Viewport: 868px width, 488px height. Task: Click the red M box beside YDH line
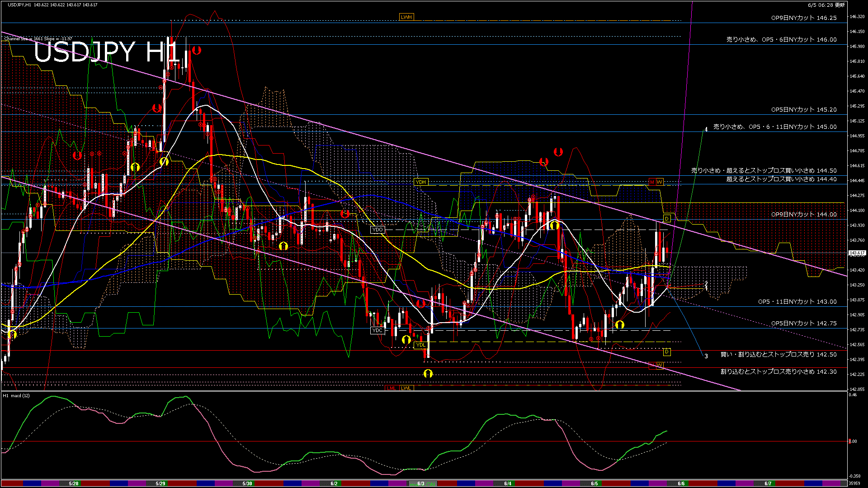click(652, 182)
